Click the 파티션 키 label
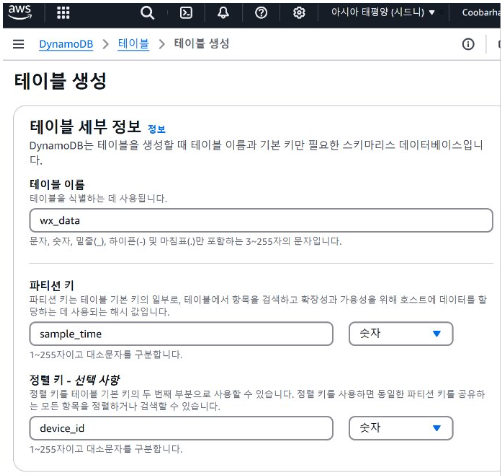The height and width of the screenshot is (476, 503). 52,286
